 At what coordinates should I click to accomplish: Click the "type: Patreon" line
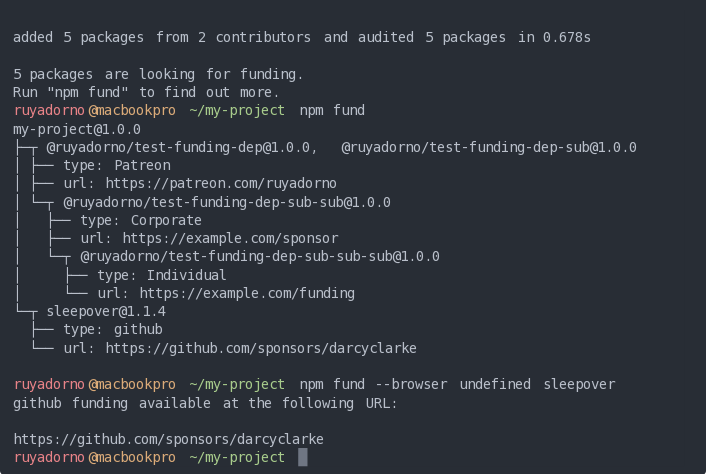[x=116, y=165]
